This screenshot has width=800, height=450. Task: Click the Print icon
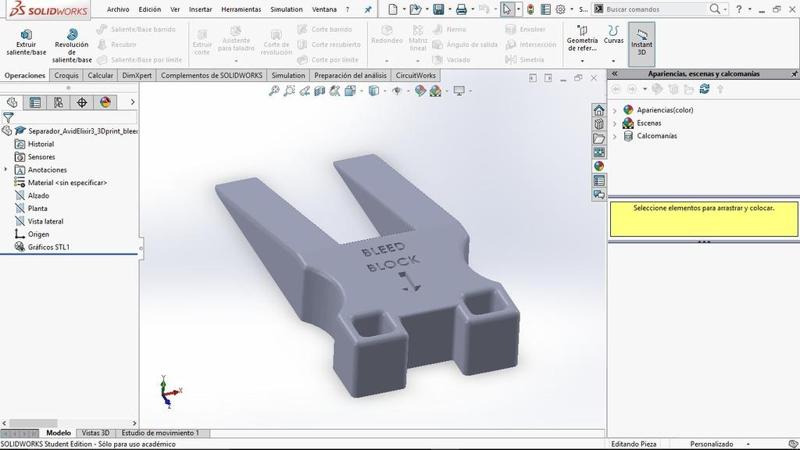(x=461, y=9)
